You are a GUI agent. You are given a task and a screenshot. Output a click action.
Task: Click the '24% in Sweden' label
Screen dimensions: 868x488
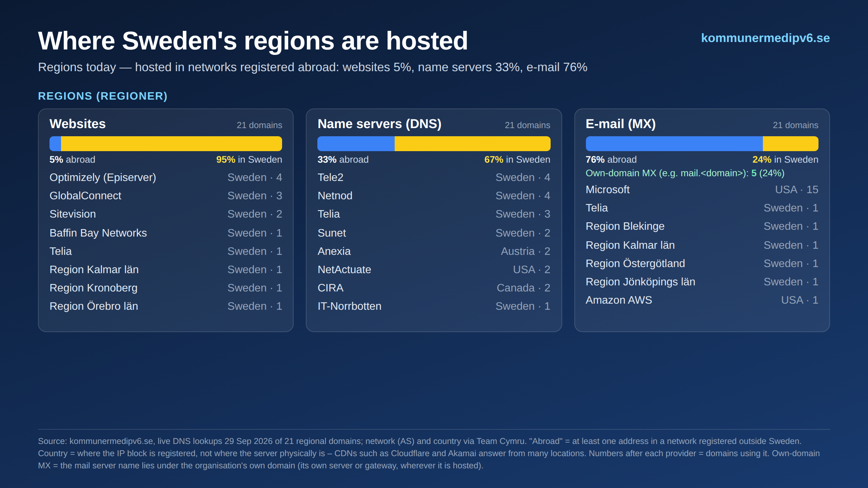pyautogui.click(x=785, y=160)
